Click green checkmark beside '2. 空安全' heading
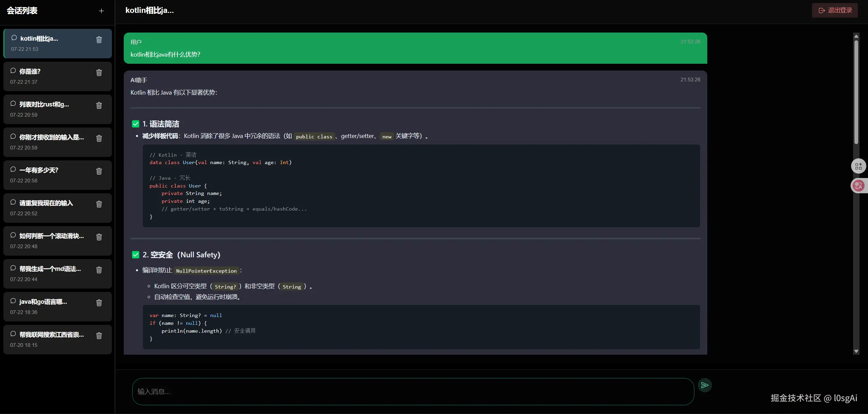The width and height of the screenshot is (868, 414). [136, 255]
